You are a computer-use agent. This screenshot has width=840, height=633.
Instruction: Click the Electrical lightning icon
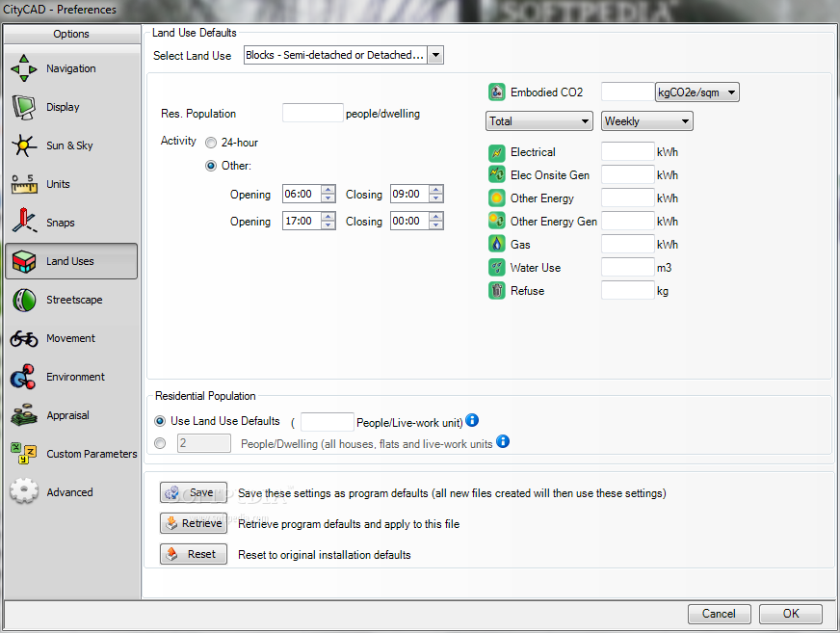coord(497,152)
